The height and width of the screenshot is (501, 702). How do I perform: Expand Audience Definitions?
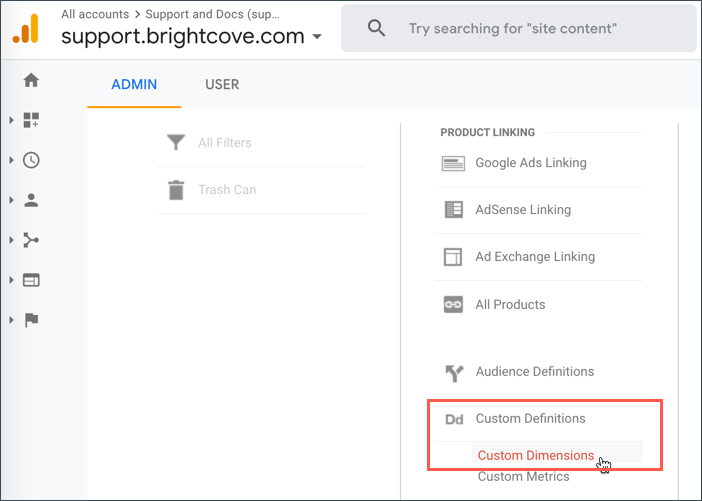click(535, 372)
